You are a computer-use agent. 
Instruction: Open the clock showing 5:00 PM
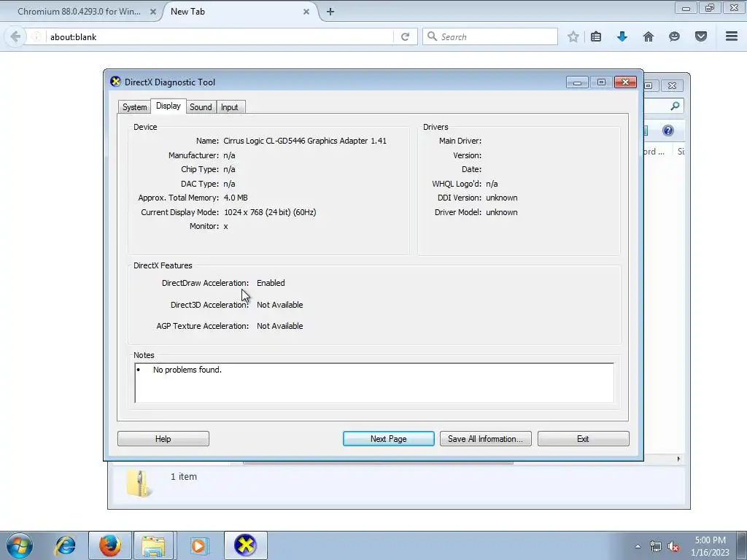pyautogui.click(x=710, y=545)
